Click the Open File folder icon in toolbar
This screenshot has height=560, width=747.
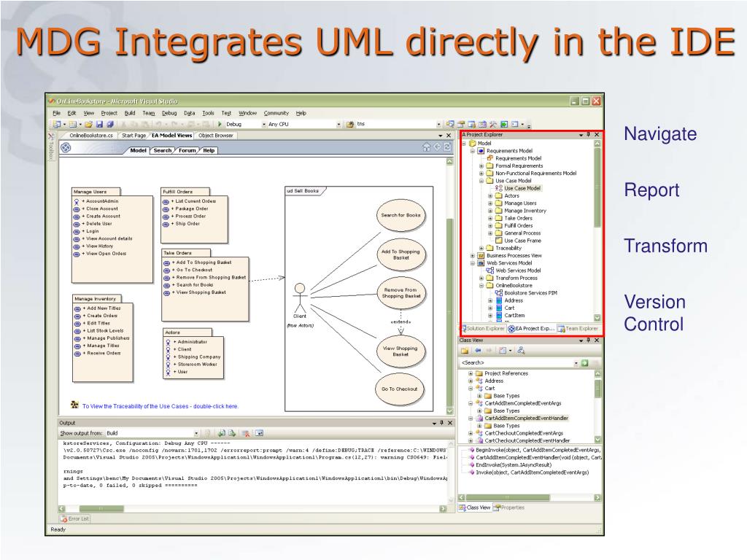88,124
